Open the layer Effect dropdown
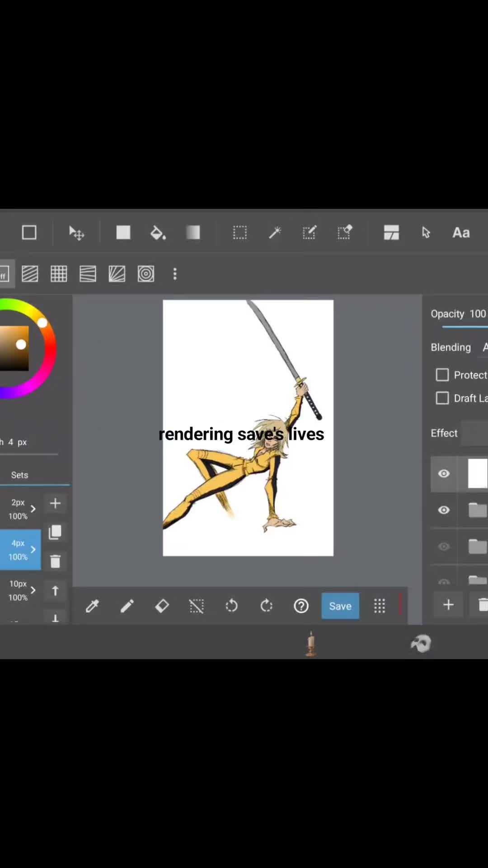 click(474, 433)
